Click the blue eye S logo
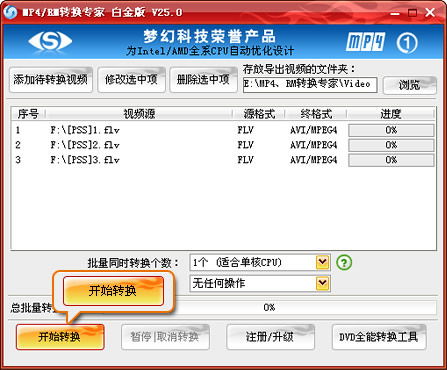The height and width of the screenshot is (370, 447). pyautogui.click(x=50, y=41)
